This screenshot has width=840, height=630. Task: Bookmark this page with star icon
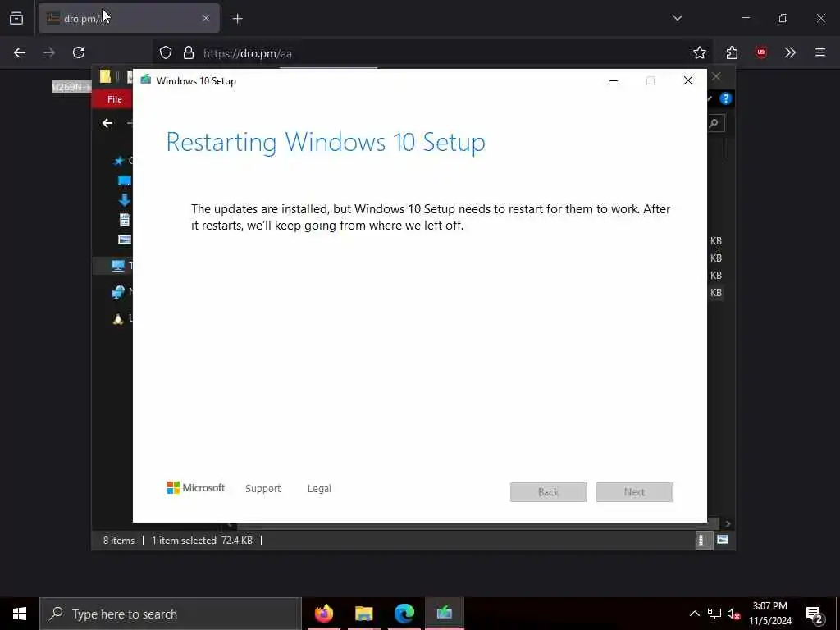tap(699, 52)
